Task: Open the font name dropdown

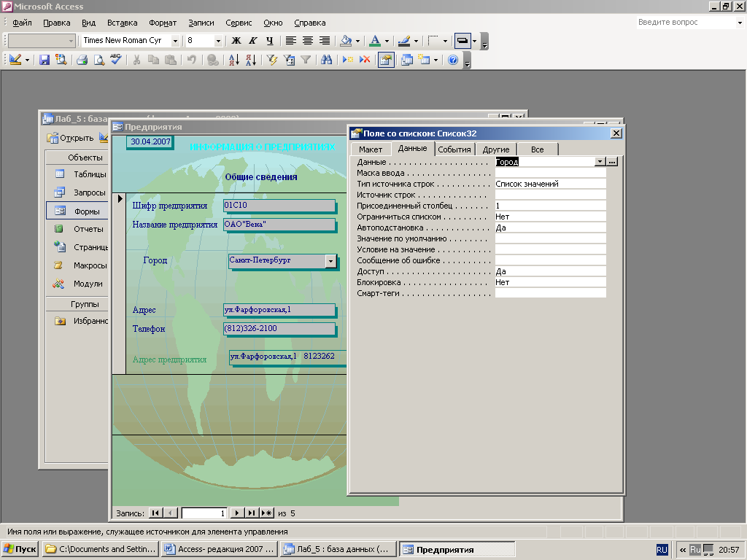Action: [175, 41]
